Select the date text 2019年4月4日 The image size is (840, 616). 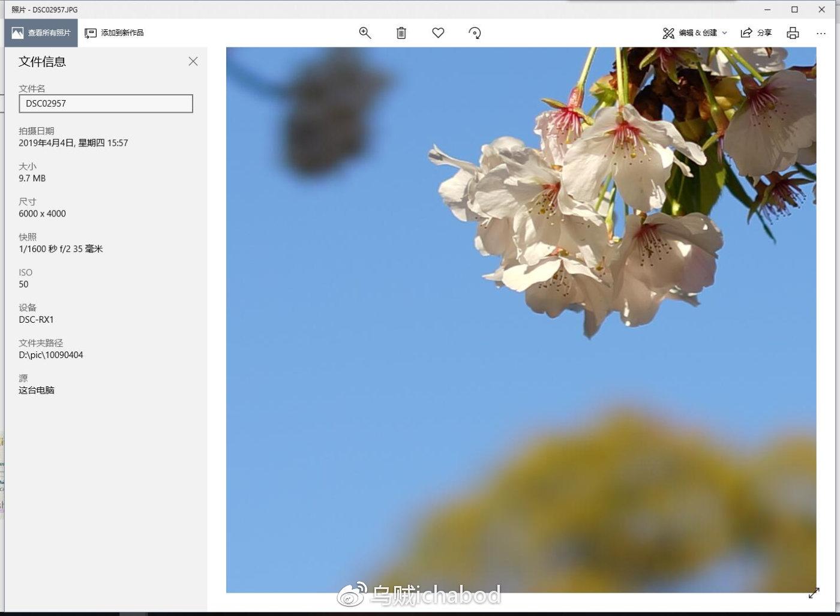pos(47,143)
